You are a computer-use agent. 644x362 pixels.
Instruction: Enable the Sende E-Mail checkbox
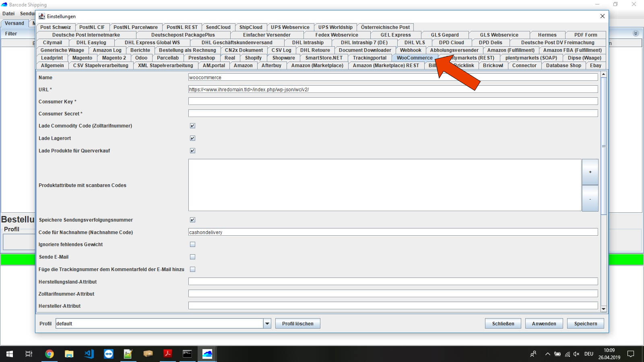point(192,257)
